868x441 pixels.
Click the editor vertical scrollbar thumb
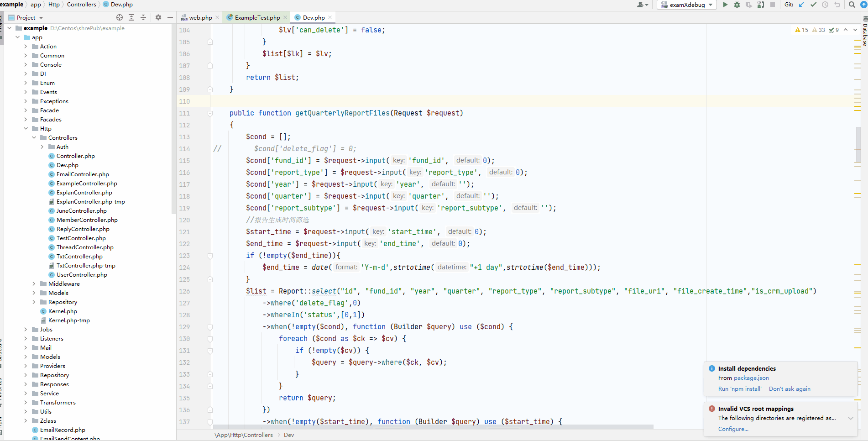(858, 144)
